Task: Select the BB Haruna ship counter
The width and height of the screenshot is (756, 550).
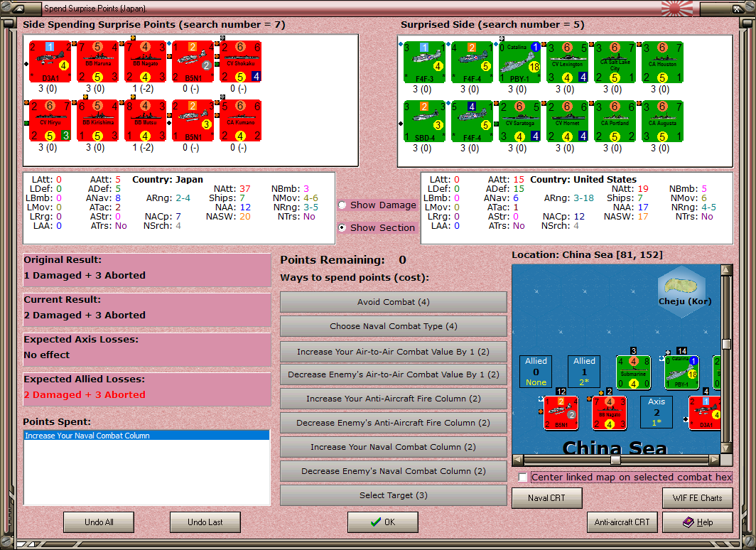Action: click(x=98, y=62)
